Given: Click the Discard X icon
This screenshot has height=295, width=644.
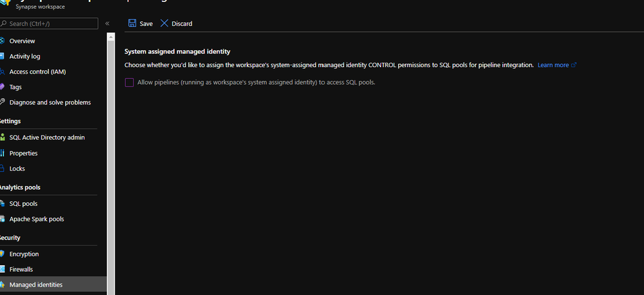Looking at the screenshot, I should [x=164, y=23].
